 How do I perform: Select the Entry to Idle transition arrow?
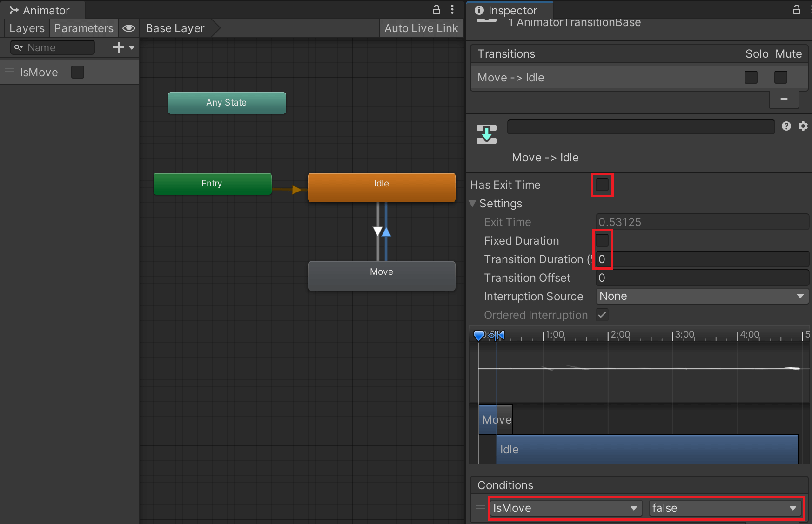(296, 189)
